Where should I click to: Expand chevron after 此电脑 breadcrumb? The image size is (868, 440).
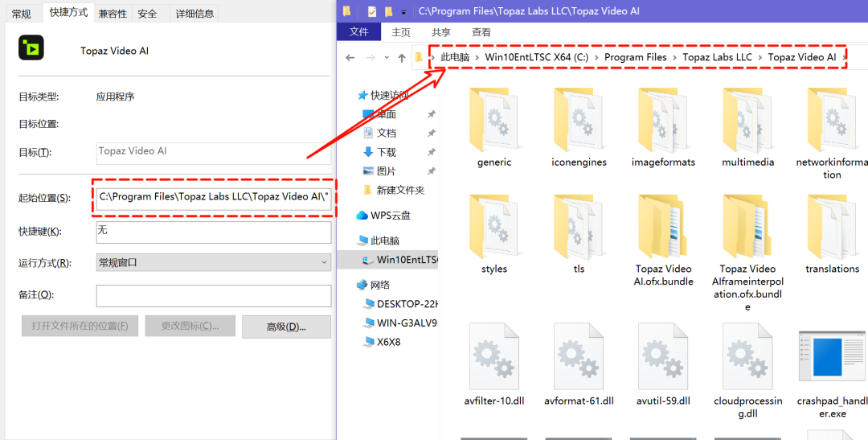pos(477,57)
